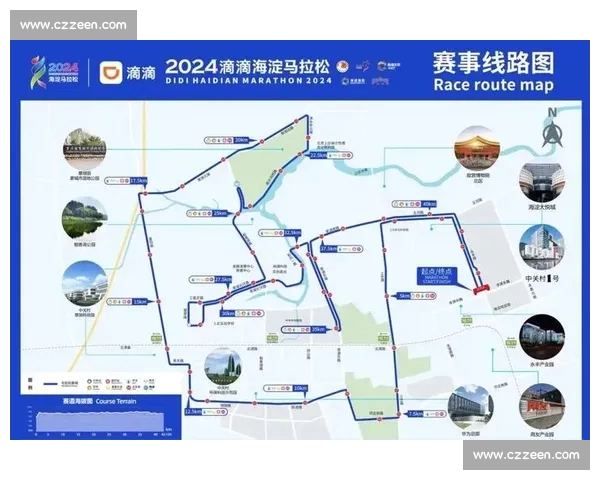Click the Course Terrain elevation chart
Viewport: 600px width, 480px height.
click(x=100, y=421)
